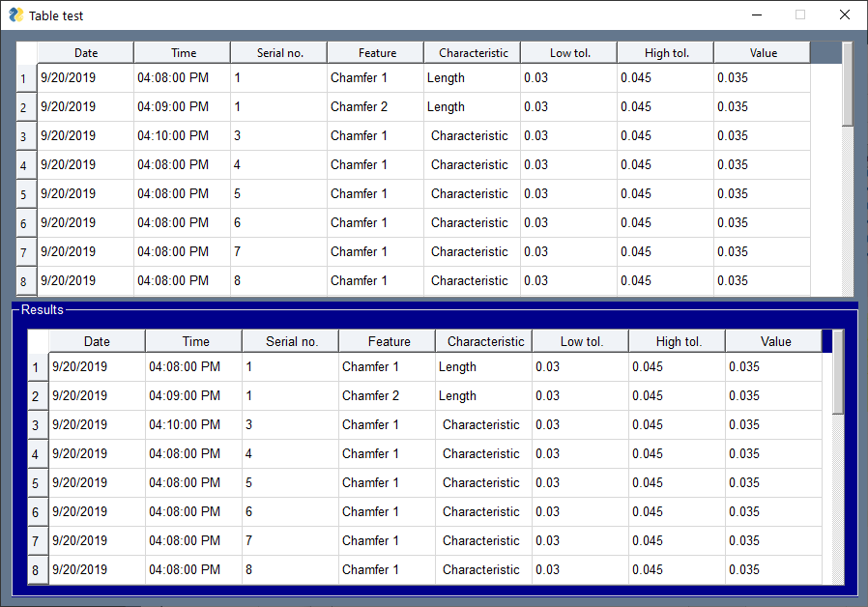Select row header 8 in the Results table
This screenshot has width=868, height=607.
coord(37,569)
